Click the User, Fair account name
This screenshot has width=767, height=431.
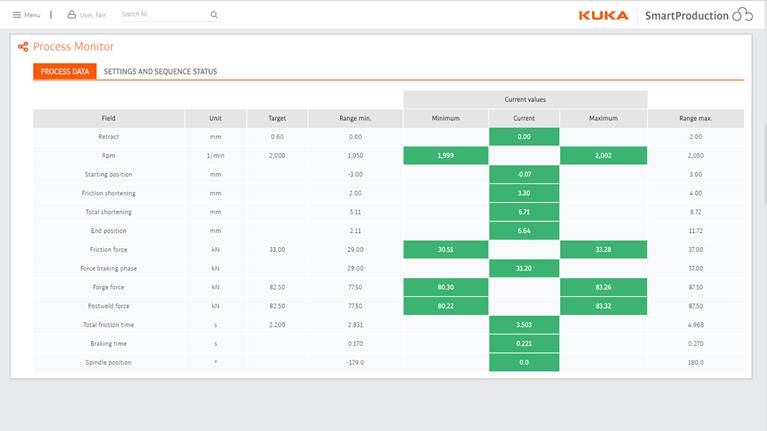point(95,15)
